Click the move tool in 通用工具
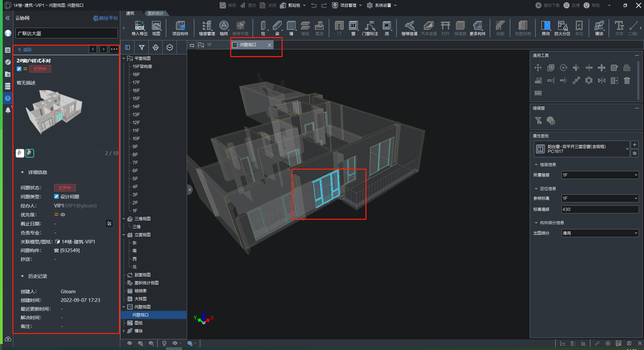 click(538, 68)
